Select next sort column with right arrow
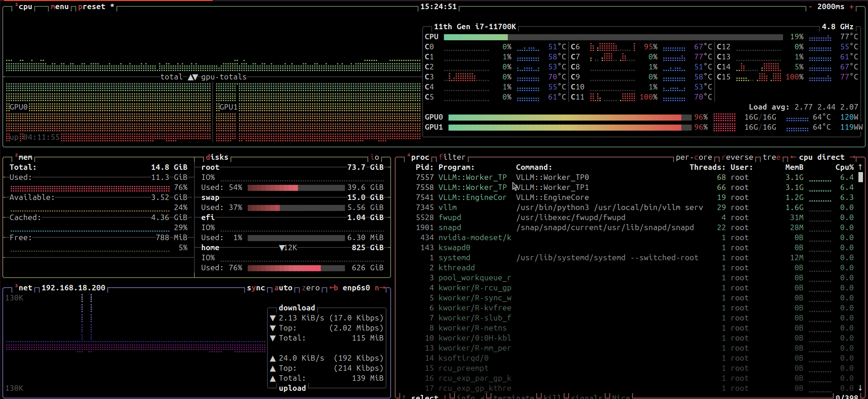The image size is (868, 399). (x=852, y=157)
